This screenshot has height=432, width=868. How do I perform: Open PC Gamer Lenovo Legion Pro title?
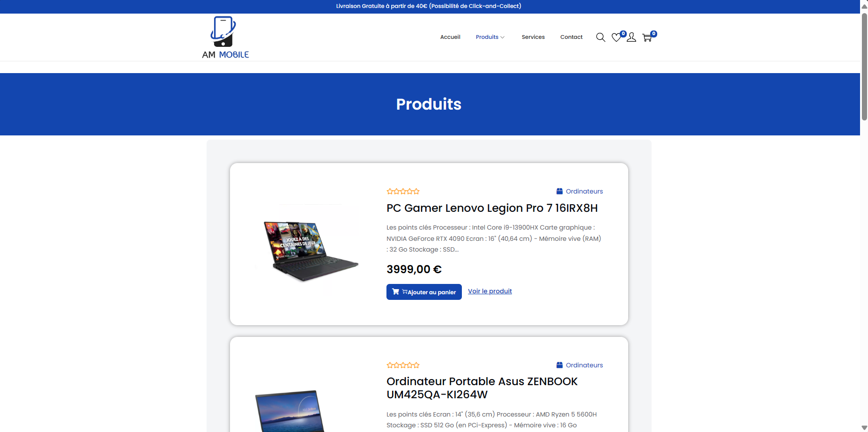point(492,208)
